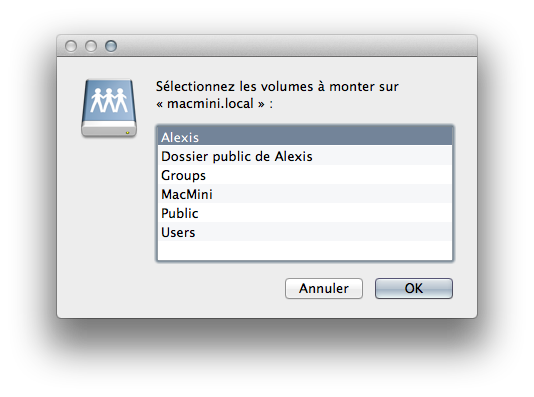534x397 pixels.
Task: Choose Dossier public de Alexis volume
Action: click(305, 156)
